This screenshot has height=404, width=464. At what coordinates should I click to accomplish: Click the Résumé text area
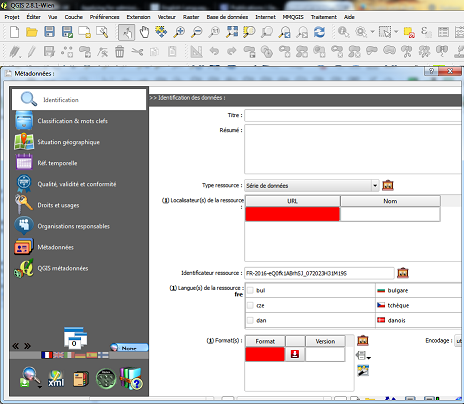(x=354, y=149)
